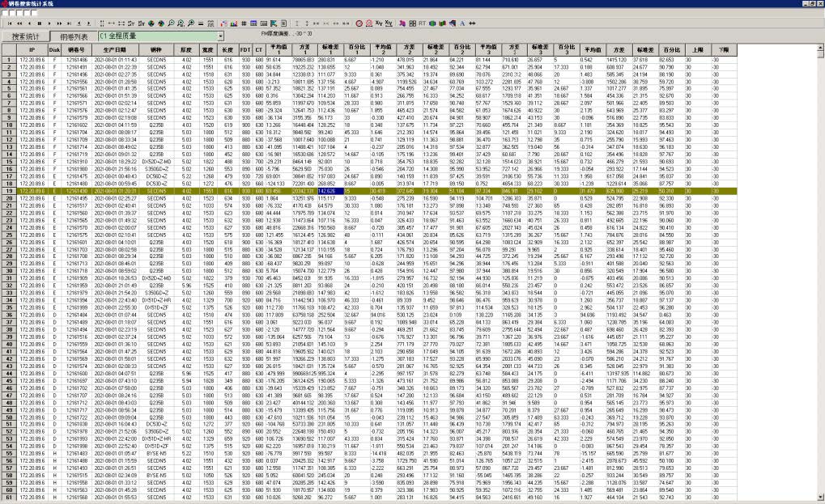Switch to the 搜索统计 tab
Screen dimensions: 825x504
[x=26, y=36]
